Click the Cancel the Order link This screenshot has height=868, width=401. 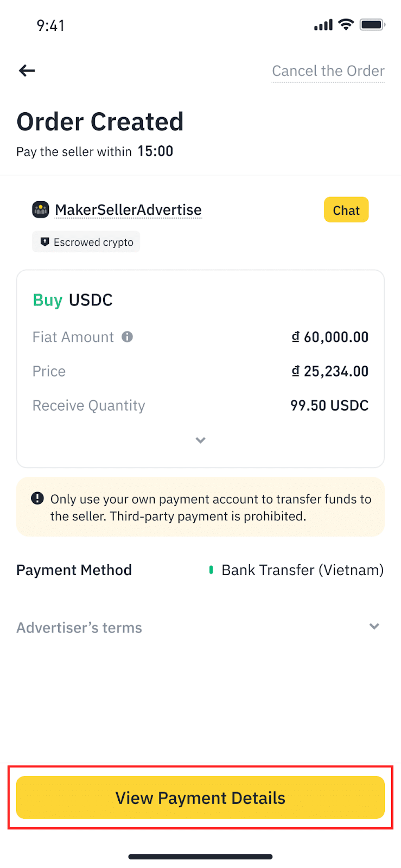[328, 71]
